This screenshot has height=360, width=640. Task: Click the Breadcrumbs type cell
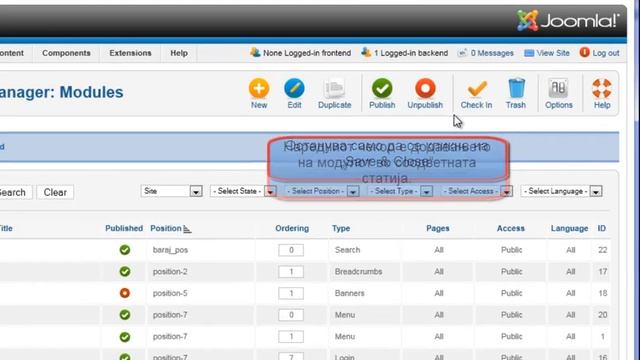[358, 271]
